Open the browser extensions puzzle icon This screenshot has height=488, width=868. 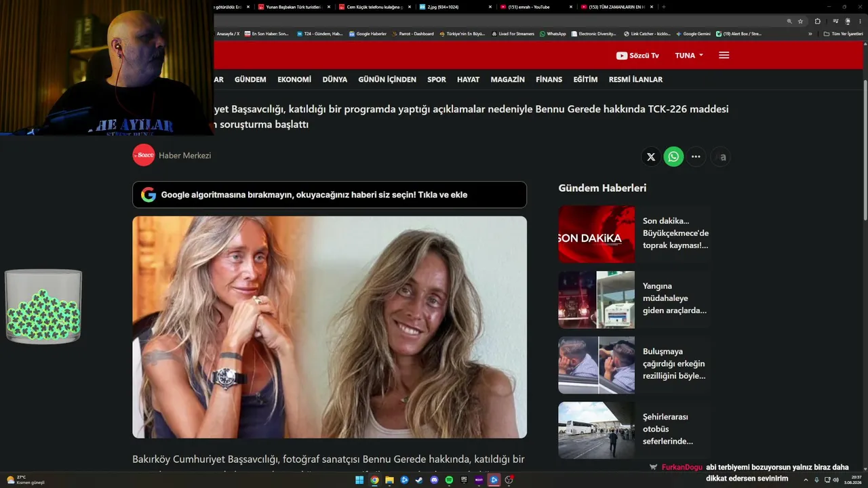tap(817, 21)
